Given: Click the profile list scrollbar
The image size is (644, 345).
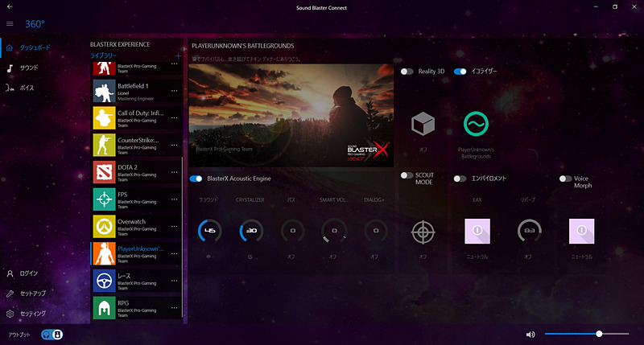Looking at the screenshot, I should tap(182, 238).
